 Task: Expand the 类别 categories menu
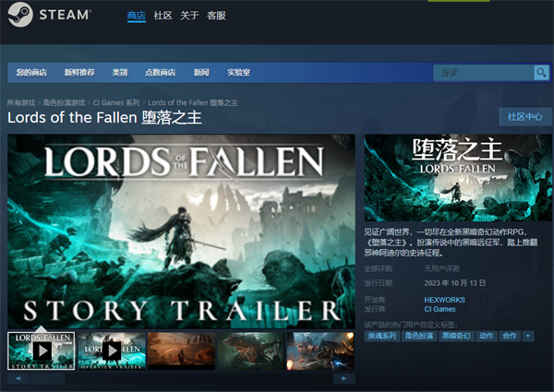(x=120, y=72)
